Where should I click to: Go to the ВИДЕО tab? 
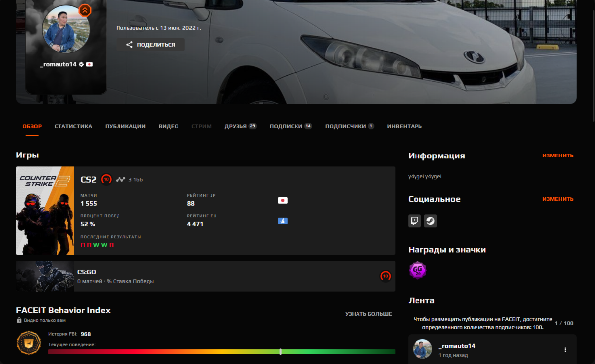tap(169, 126)
